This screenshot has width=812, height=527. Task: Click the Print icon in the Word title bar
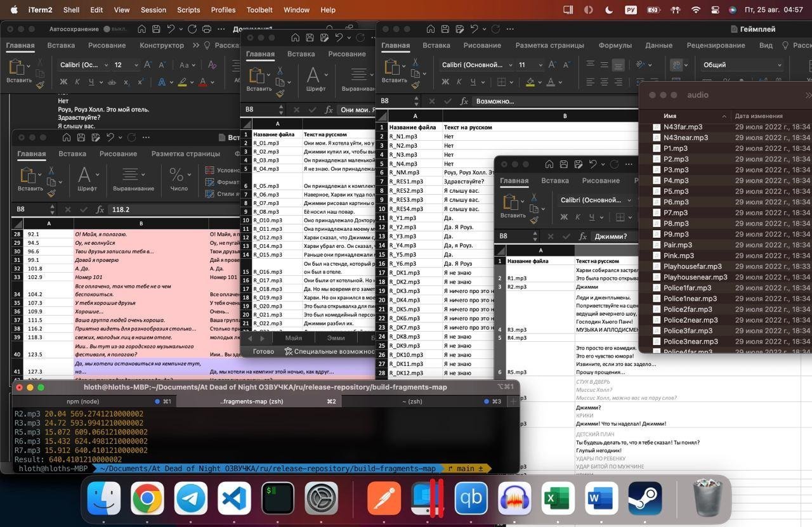206,29
